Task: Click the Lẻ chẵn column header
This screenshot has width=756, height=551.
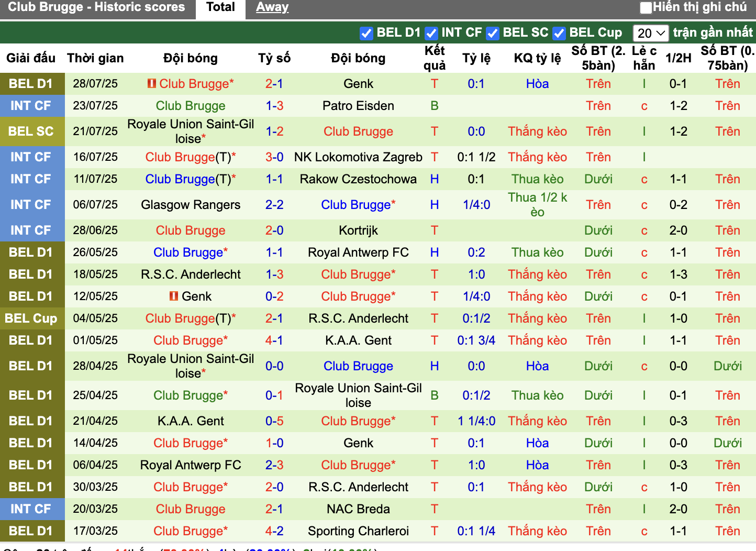Action: pos(644,58)
